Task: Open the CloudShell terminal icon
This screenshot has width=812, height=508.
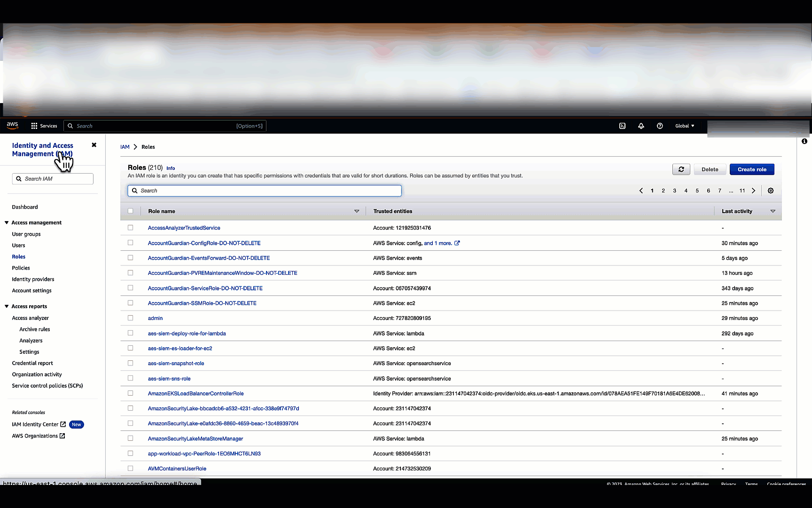Action: (622, 126)
